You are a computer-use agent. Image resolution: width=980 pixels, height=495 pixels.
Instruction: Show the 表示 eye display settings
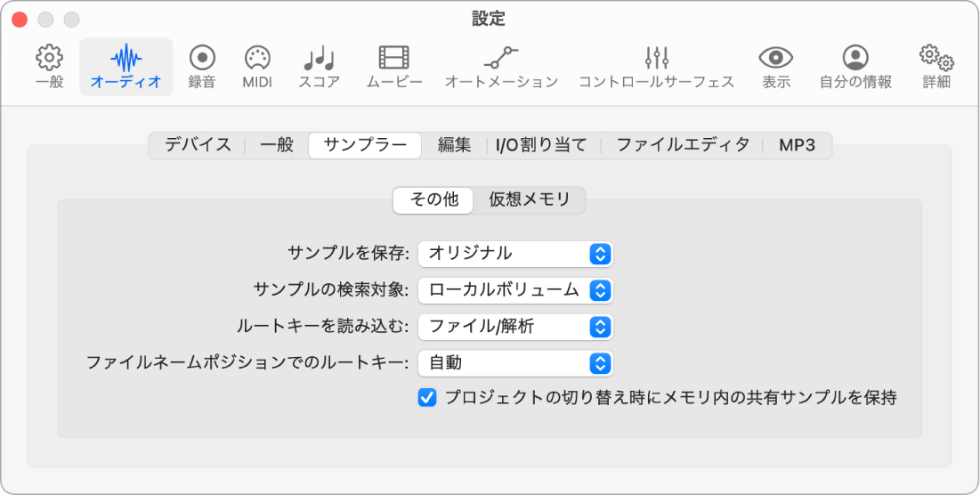point(775,67)
